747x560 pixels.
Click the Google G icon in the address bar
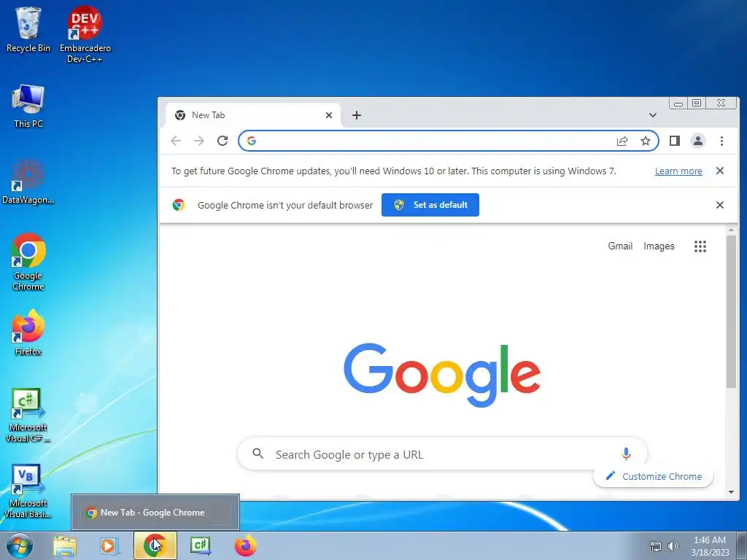point(252,141)
